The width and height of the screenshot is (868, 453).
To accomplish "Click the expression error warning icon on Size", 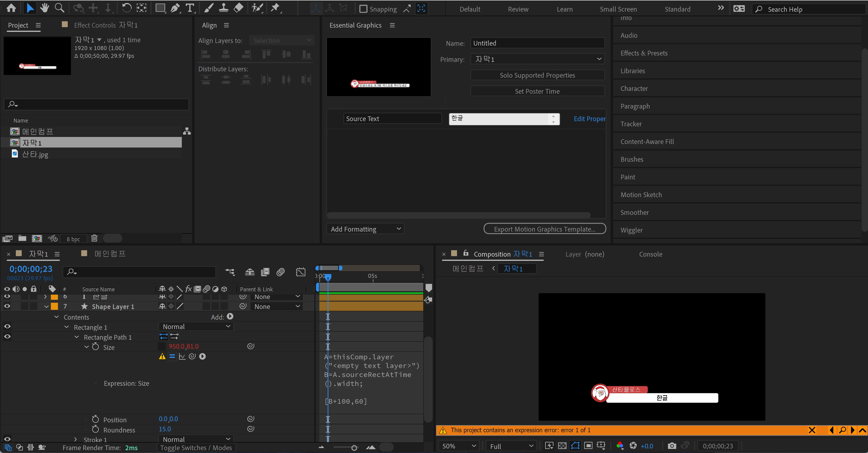I will tap(162, 357).
